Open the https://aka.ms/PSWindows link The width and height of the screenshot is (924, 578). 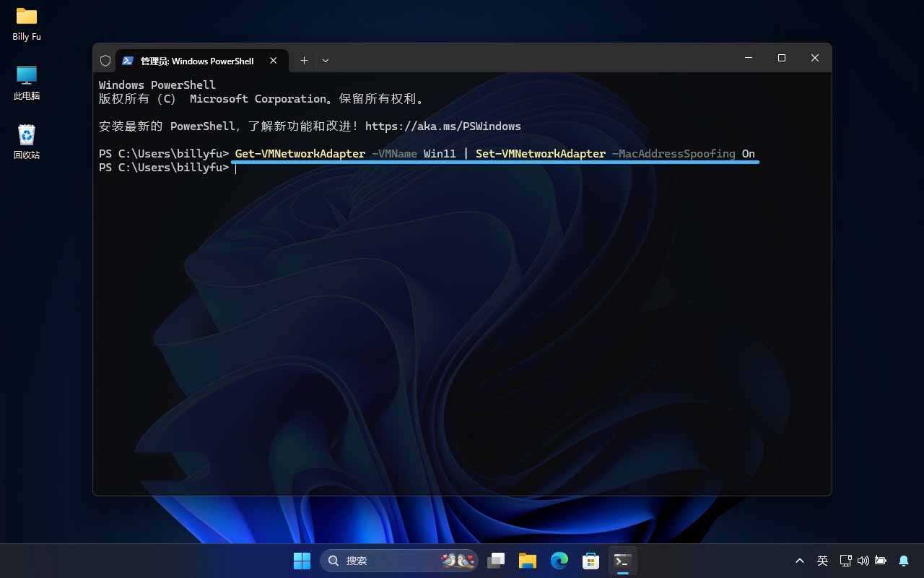tap(443, 126)
